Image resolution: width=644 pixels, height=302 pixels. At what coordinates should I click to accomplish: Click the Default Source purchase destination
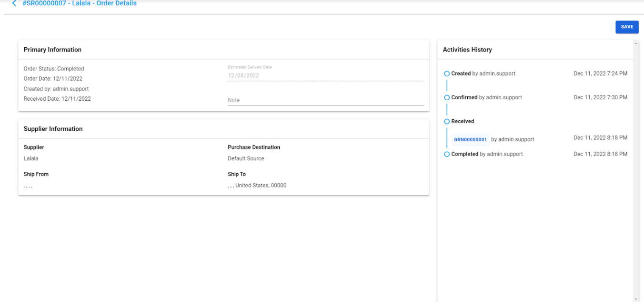point(246,158)
